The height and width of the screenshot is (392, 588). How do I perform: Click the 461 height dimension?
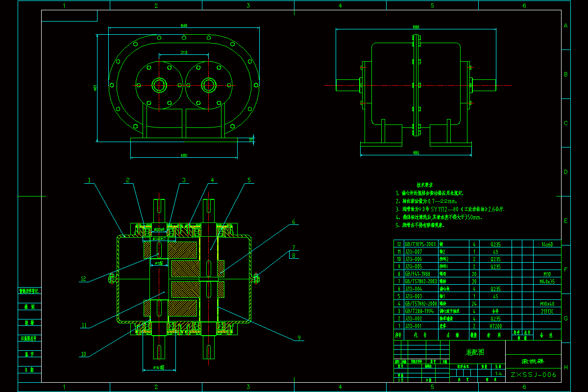(96, 88)
